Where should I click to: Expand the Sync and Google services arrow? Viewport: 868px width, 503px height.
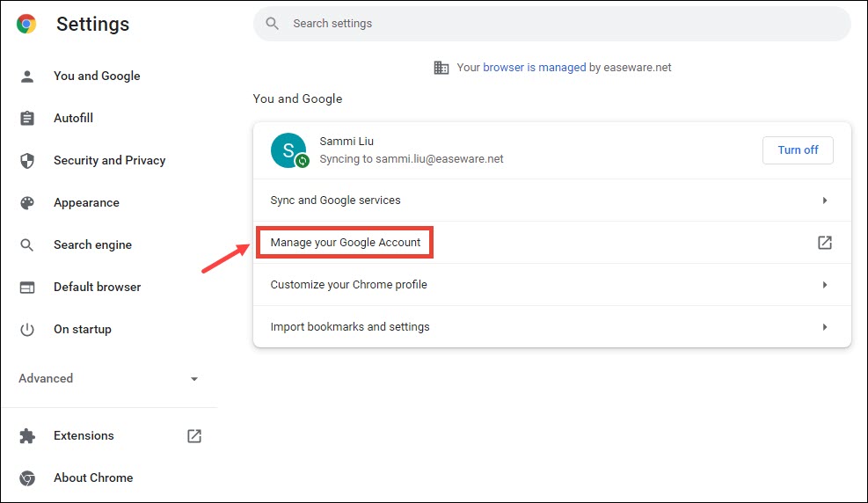pos(825,200)
